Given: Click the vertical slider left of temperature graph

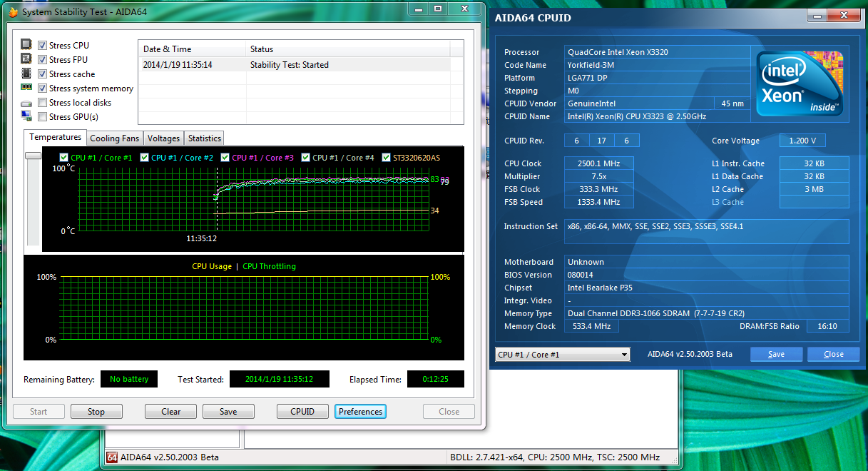Looking at the screenshot, I should click(x=33, y=156).
